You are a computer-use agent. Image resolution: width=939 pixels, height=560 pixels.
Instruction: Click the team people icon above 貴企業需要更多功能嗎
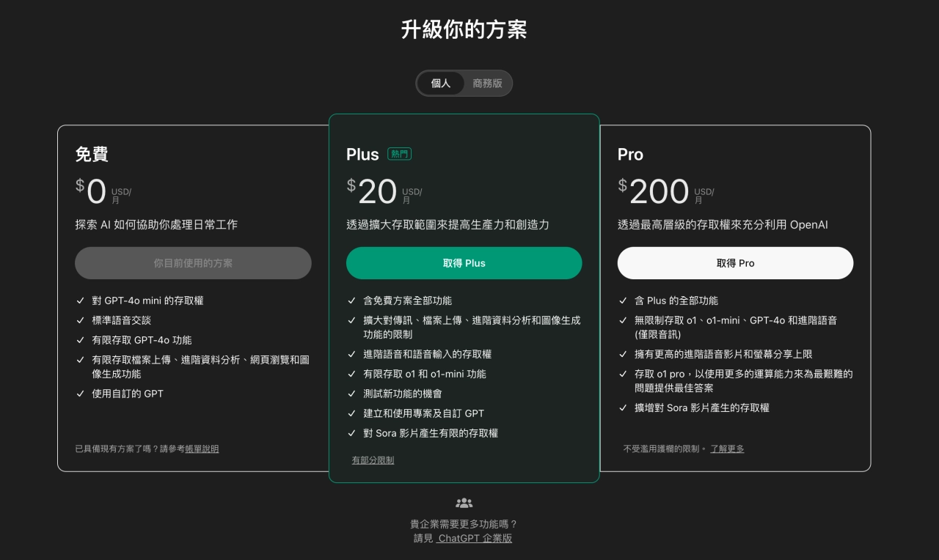(x=464, y=503)
